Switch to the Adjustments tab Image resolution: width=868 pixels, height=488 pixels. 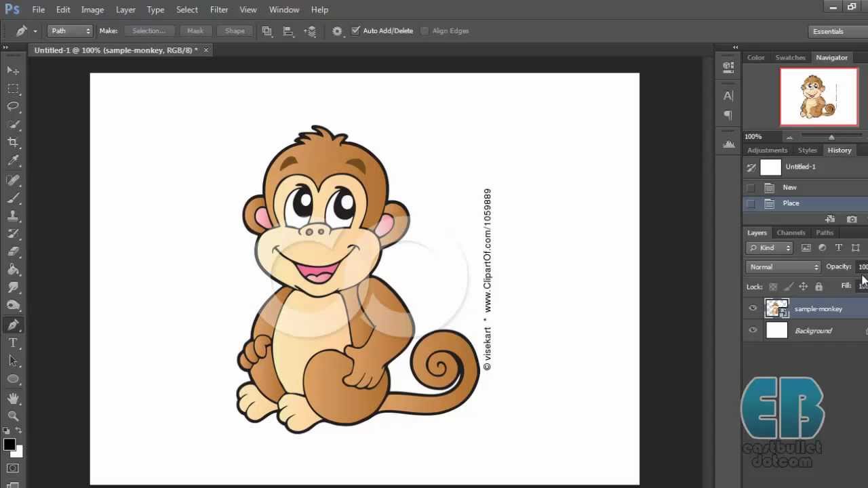point(767,150)
